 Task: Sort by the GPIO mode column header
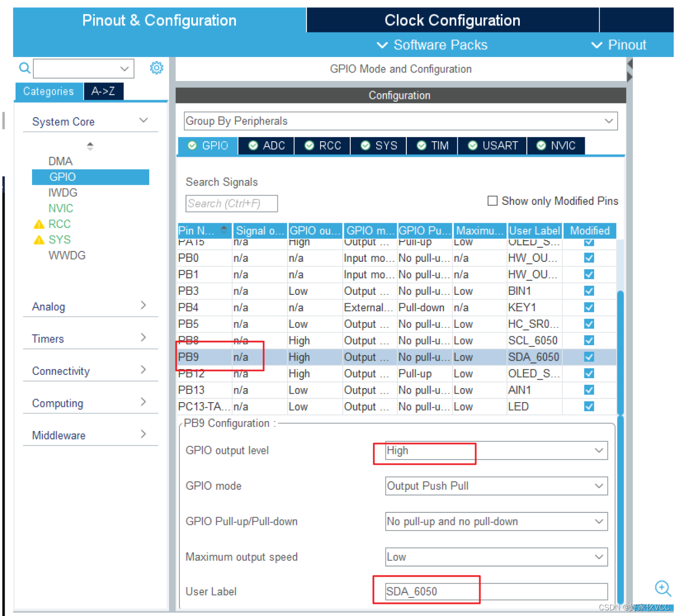[370, 230]
